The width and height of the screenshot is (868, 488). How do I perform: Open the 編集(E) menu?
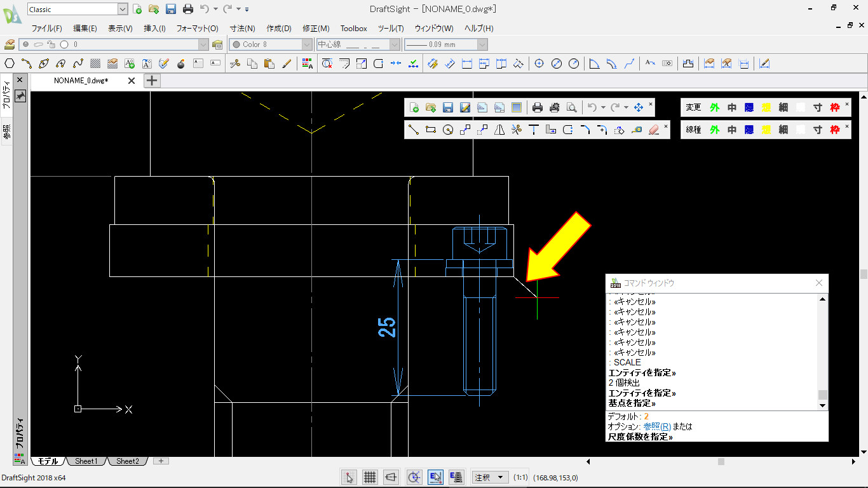pyautogui.click(x=85, y=29)
